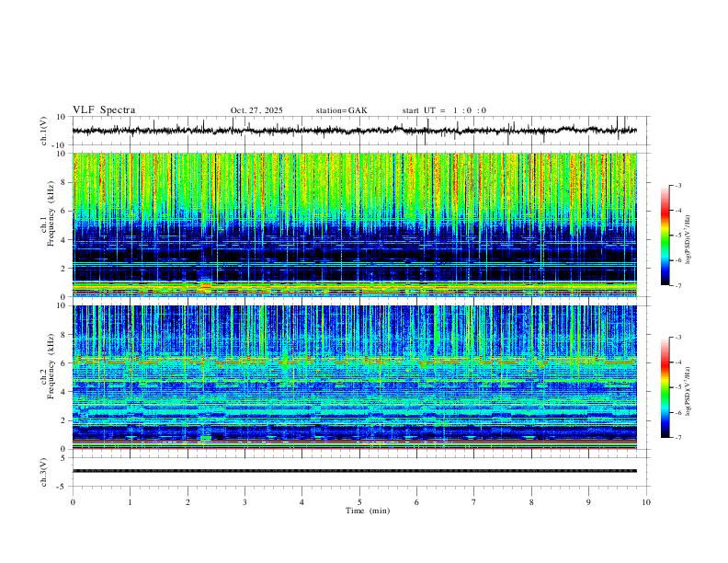Click the ch.2 'Frequency (kHz)' axis label

click(x=51, y=365)
